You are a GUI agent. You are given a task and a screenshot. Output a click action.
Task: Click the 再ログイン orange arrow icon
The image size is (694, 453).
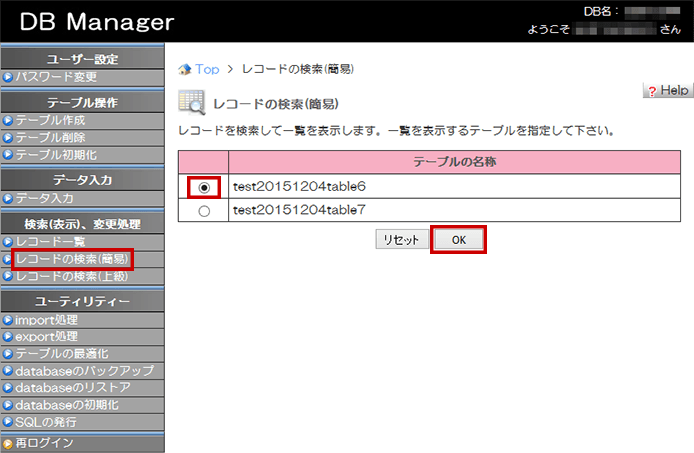8,443
